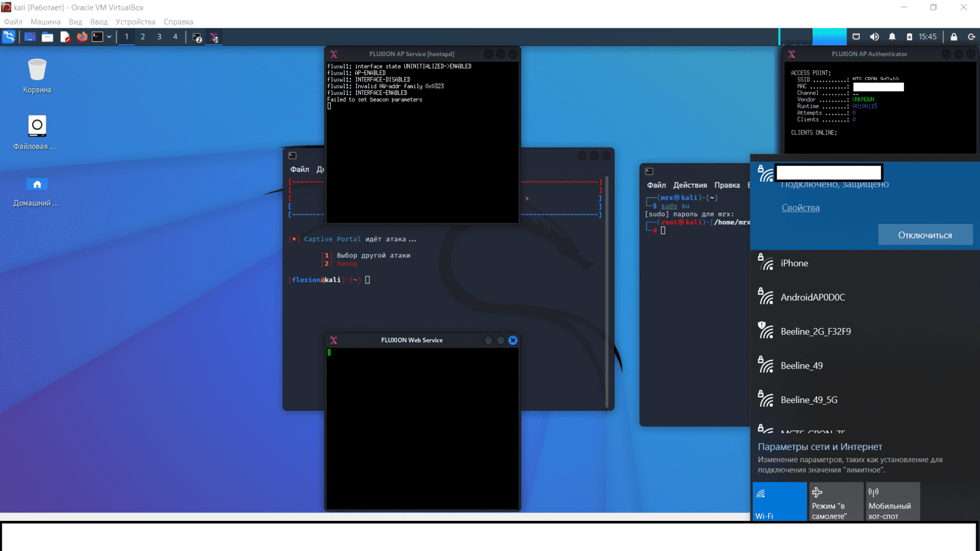Toggle the Мобильный хот-спот tile
This screenshot has height=551, width=980.
point(893,501)
